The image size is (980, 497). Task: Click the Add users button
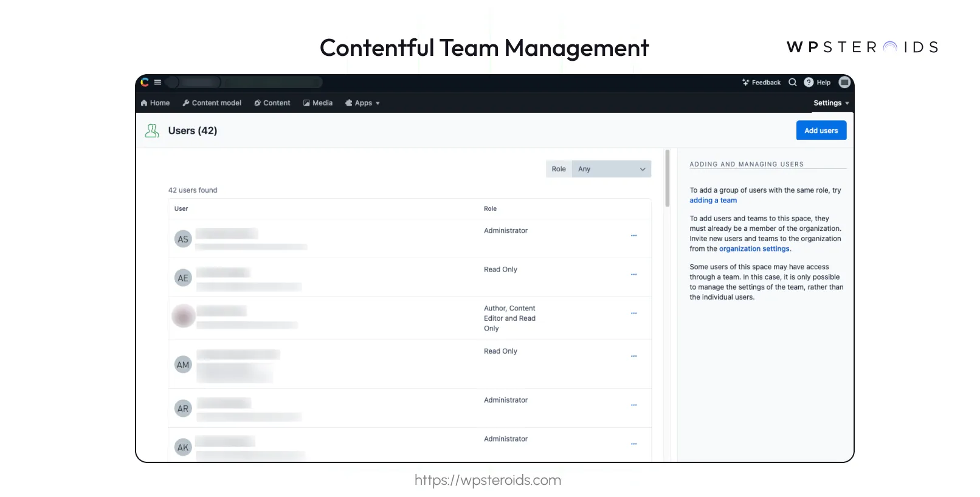coord(821,130)
